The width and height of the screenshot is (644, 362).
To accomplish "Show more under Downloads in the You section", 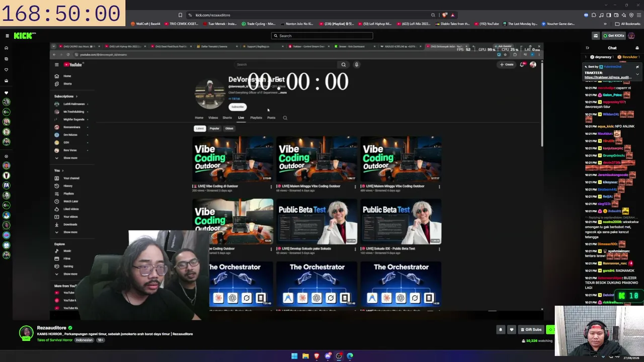I will pos(66,232).
